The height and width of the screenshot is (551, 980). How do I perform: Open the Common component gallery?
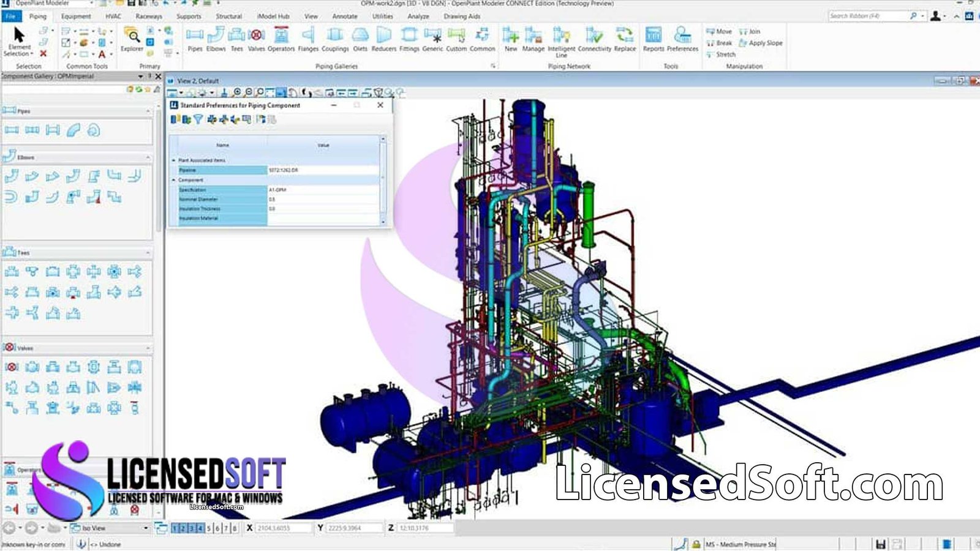tap(483, 39)
